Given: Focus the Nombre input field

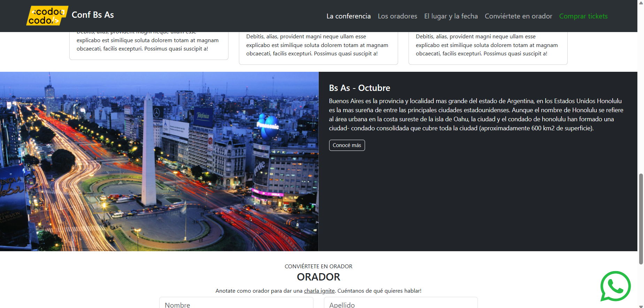Looking at the screenshot, I should [236, 303].
